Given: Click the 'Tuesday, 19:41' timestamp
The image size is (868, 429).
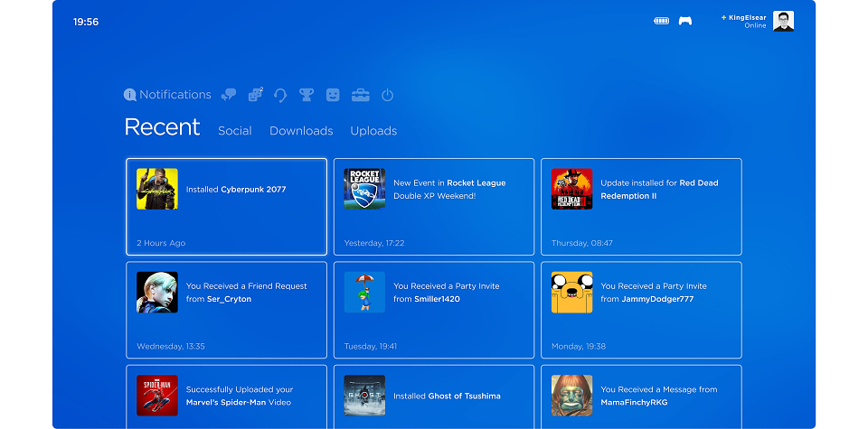Looking at the screenshot, I should point(371,347).
